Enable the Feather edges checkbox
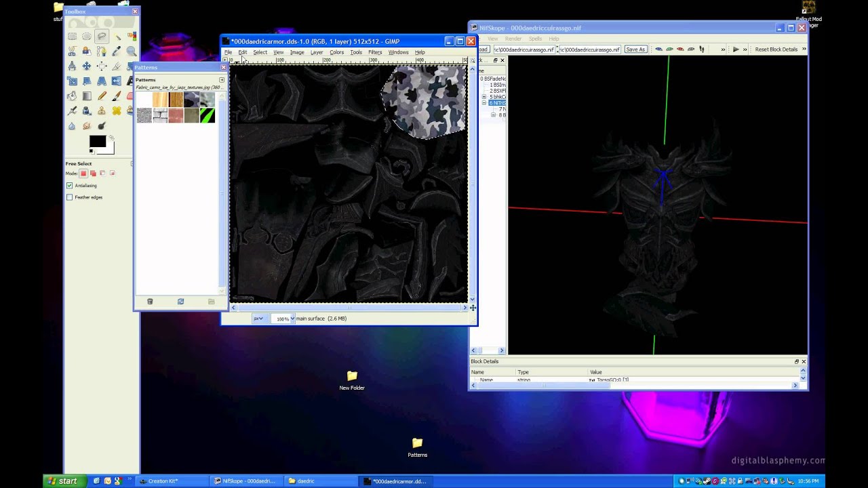868x488 pixels. tap(69, 197)
